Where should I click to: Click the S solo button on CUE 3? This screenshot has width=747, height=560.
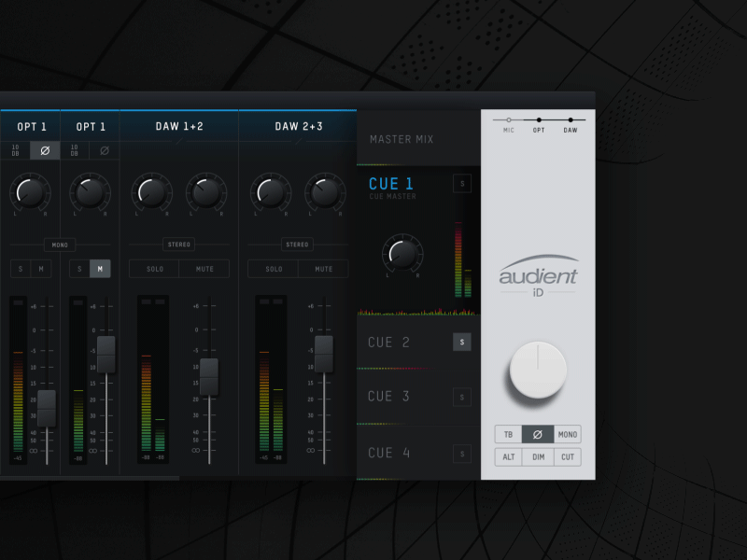[x=462, y=397]
